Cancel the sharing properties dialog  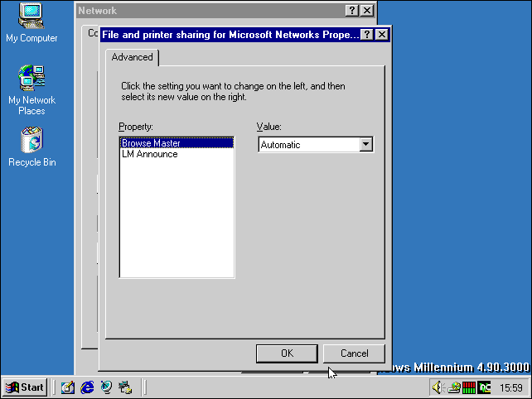(354, 353)
